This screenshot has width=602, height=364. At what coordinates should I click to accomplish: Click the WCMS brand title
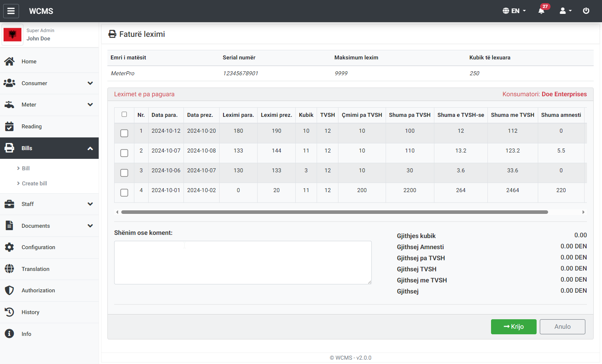(41, 11)
